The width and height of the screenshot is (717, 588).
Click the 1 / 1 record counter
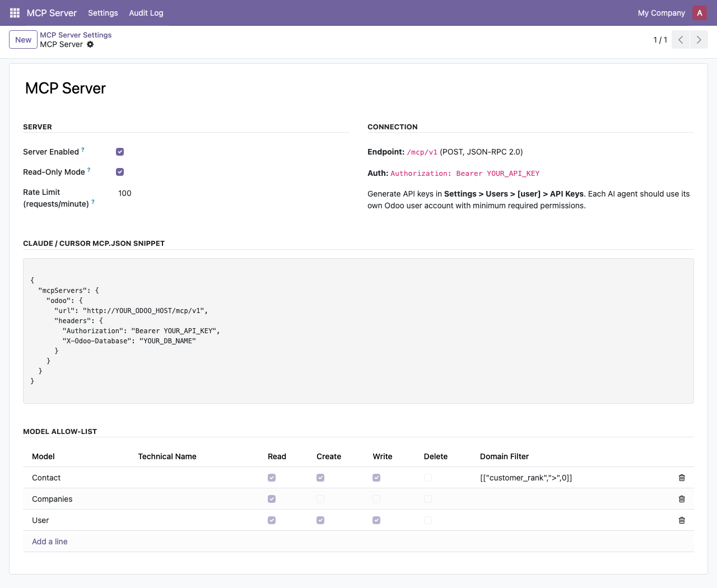pyautogui.click(x=660, y=40)
